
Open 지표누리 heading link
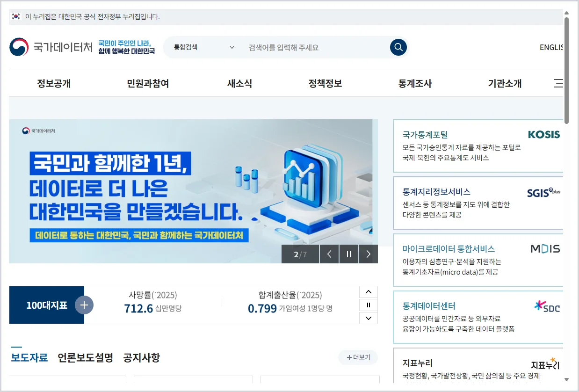click(x=418, y=363)
